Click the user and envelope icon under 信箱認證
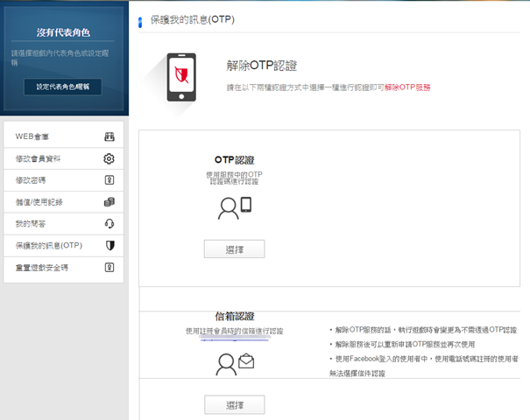 coord(234,363)
